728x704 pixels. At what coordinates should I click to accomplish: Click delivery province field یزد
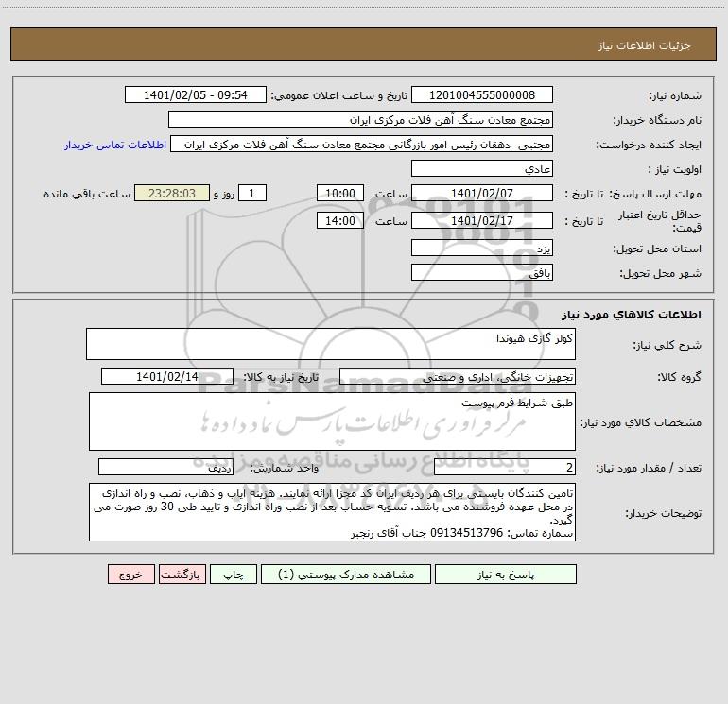pyautogui.click(x=482, y=248)
